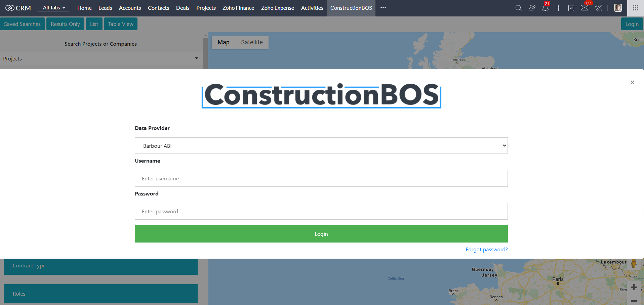
Task: Open the Accounts tab
Action: tap(130, 8)
